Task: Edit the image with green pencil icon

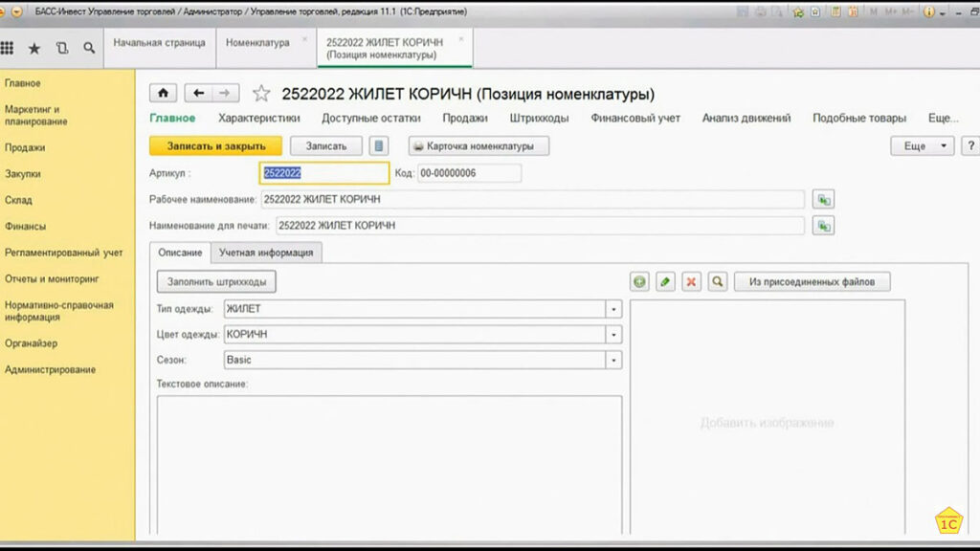Action: 666,282
